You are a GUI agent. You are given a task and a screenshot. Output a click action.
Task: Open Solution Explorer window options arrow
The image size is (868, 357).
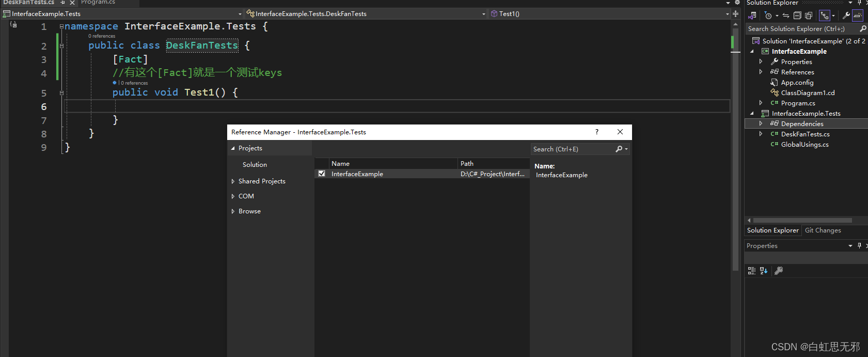pos(850,3)
